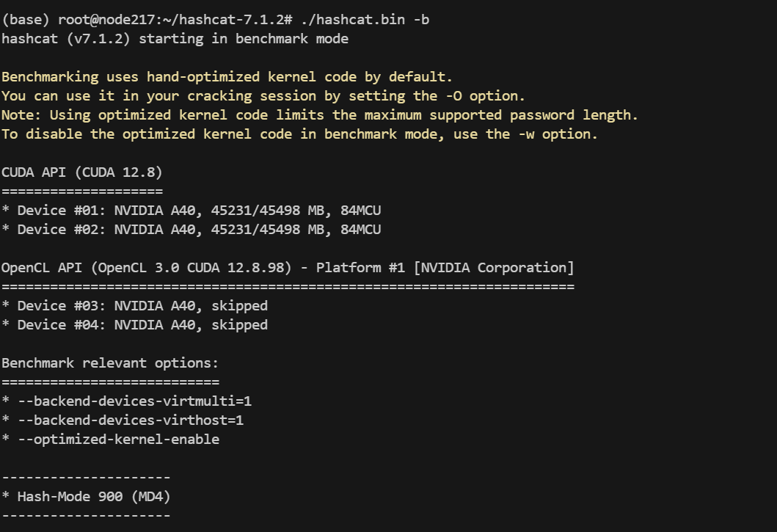
Task: Click the "CUDA API (CUDA 12.8)" heading
Action: [82, 172]
